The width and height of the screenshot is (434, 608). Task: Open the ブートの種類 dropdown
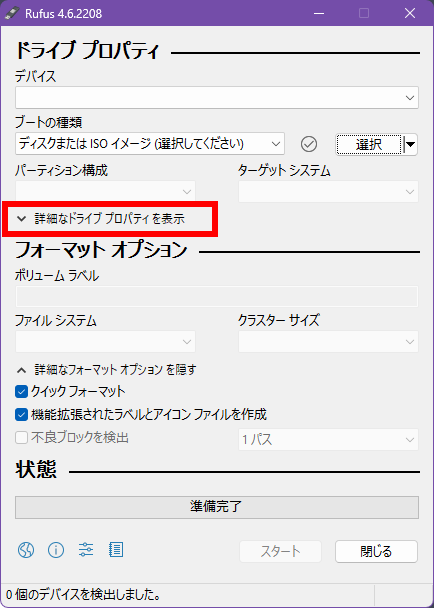150,144
